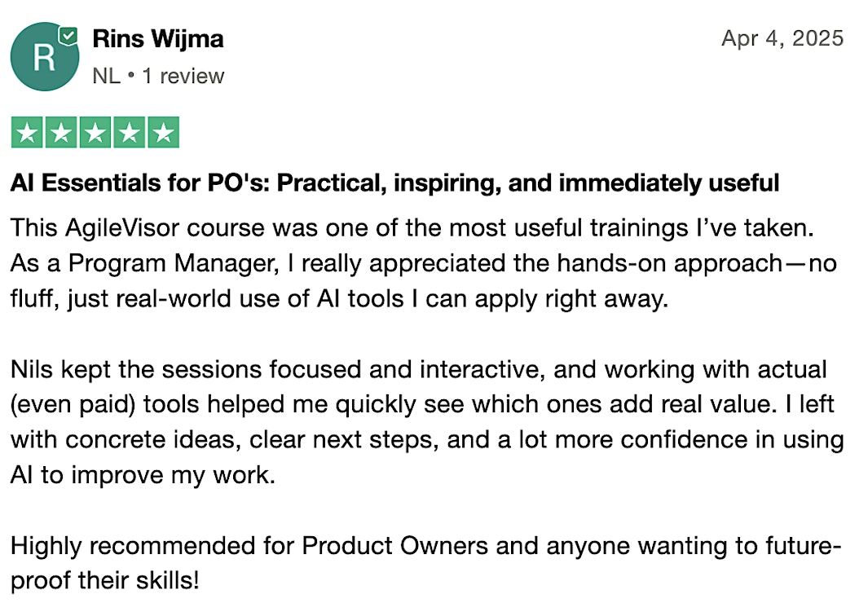This screenshot has width=868, height=603.
Task: Open the "AI Essentials for PO's" review title
Action: coord(394,183)
